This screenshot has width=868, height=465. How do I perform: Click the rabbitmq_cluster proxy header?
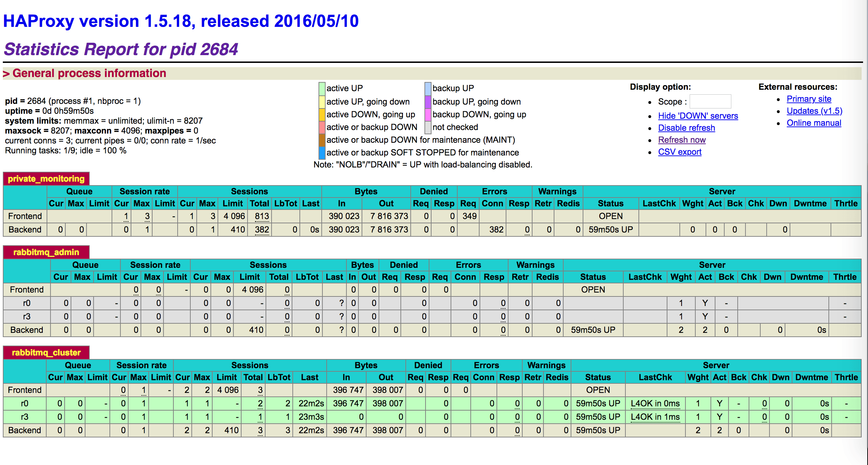coord(46,353)
